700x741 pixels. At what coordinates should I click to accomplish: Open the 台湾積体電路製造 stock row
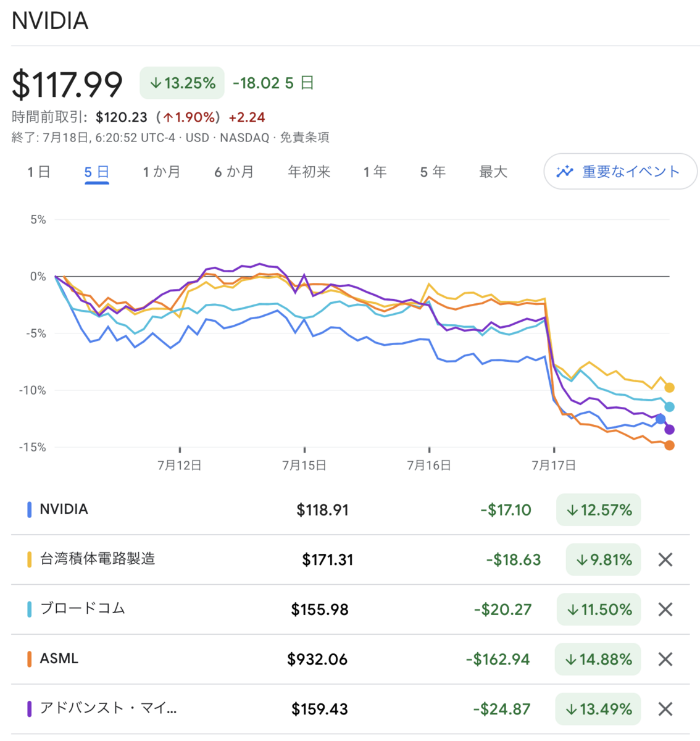350,559
